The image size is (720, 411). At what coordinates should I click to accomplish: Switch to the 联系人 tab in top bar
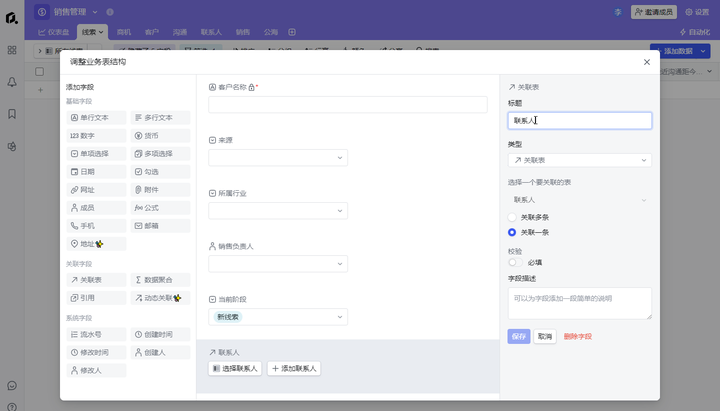(x=211, y=32)
